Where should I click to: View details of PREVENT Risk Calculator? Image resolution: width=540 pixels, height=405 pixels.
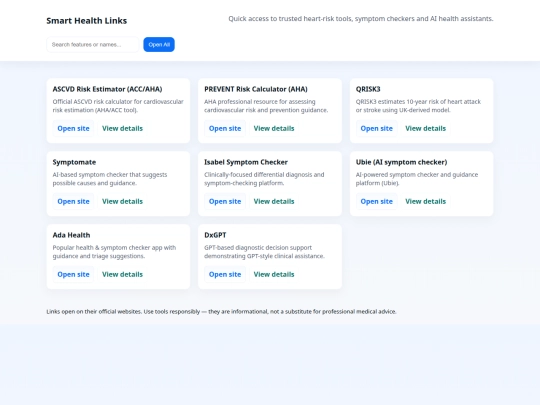(x=274, y=128)
